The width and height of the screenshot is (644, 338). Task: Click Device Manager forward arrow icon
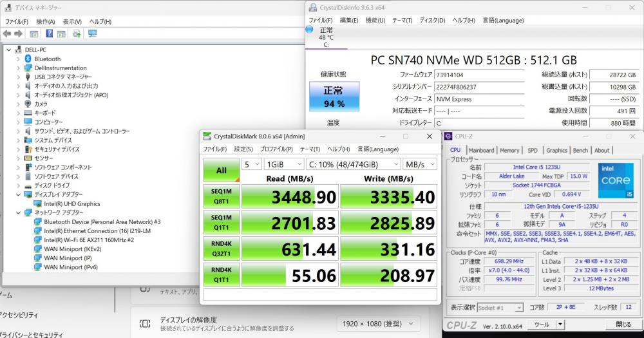click(19, 33)
